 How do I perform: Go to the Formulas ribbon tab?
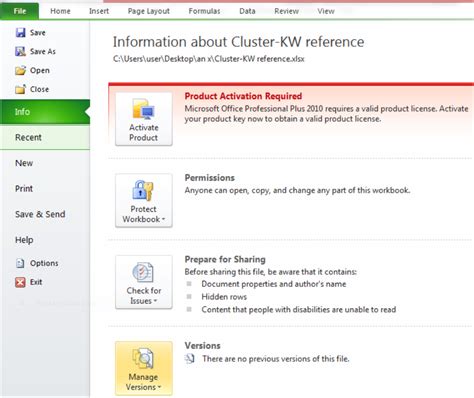204,11
